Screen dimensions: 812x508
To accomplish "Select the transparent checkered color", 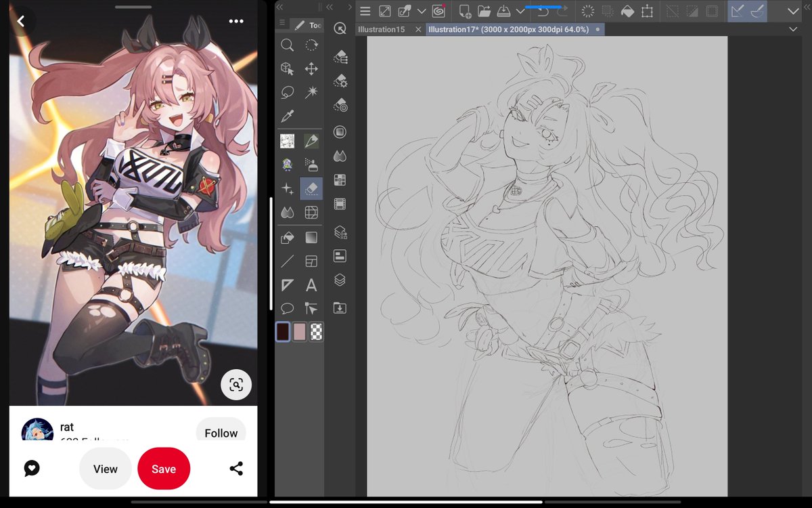I will click(x=316, y=331).
